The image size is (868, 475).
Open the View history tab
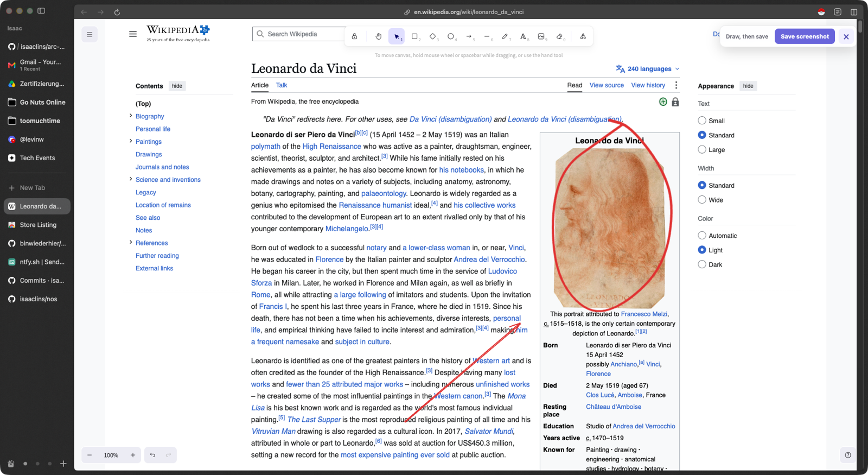[x=648, y=85]
